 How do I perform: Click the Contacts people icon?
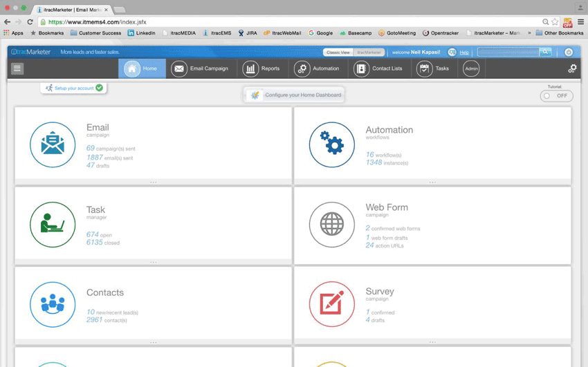click(53, 304)
